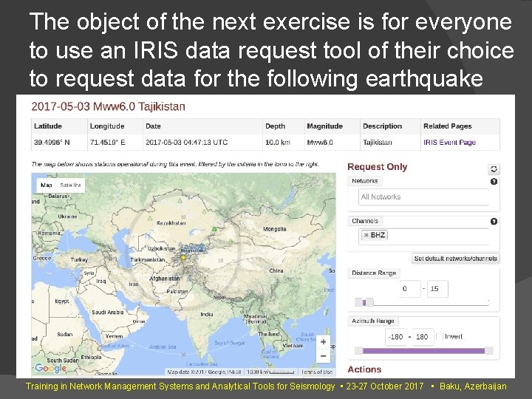Click Set default networks/channels button
The width and height of the screenshot is (532, 399).
point(455,259)
